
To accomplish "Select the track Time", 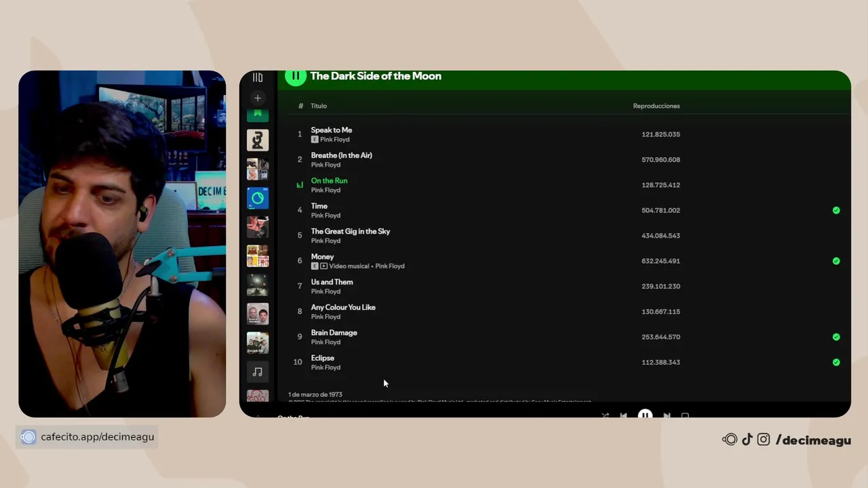I will [x=319, y=206].
